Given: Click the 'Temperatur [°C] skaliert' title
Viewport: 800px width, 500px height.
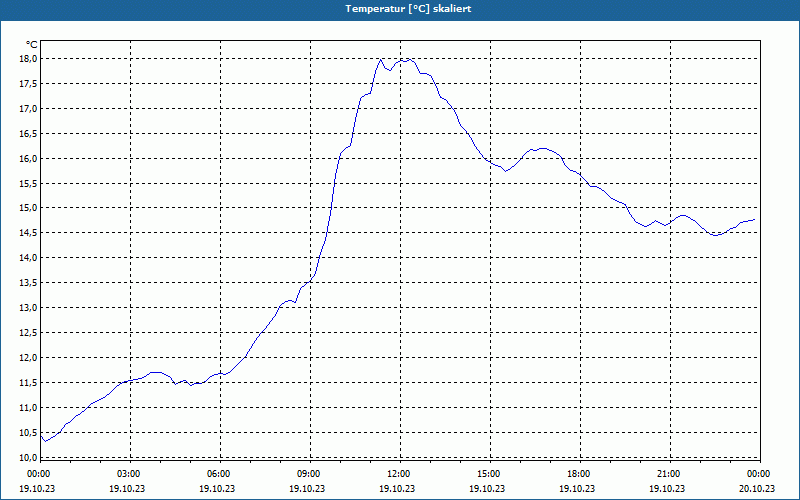Looking at the screenshot, I should click(408, 9).
